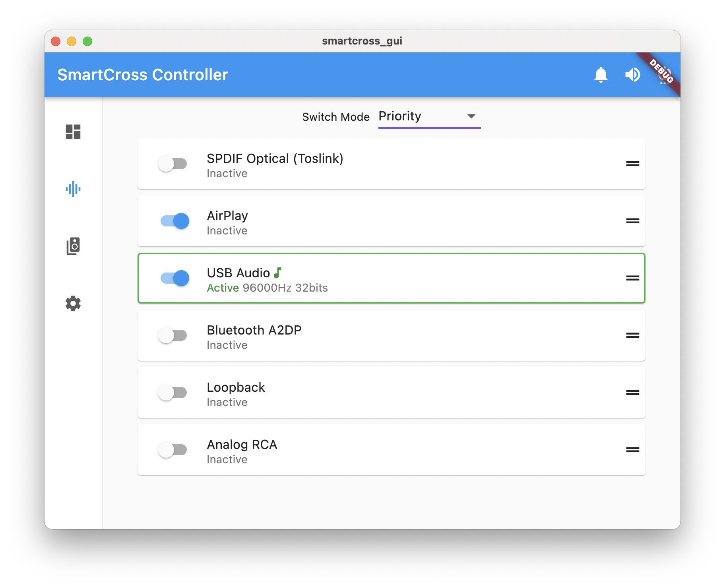725x588 pixels.
Task: Click the Active 96000Hz 32bits status
Action: (x=267, y=288)
